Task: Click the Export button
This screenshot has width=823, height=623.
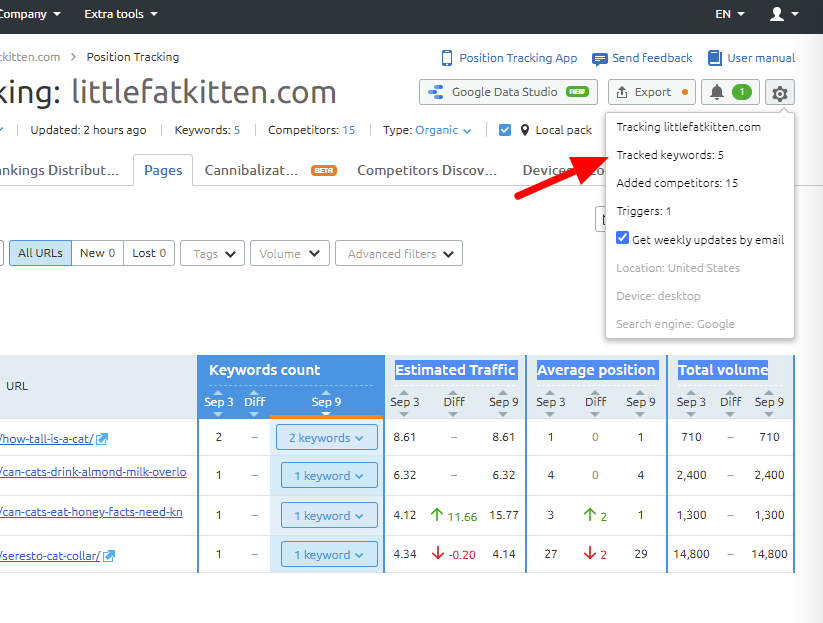Action: 652,92
